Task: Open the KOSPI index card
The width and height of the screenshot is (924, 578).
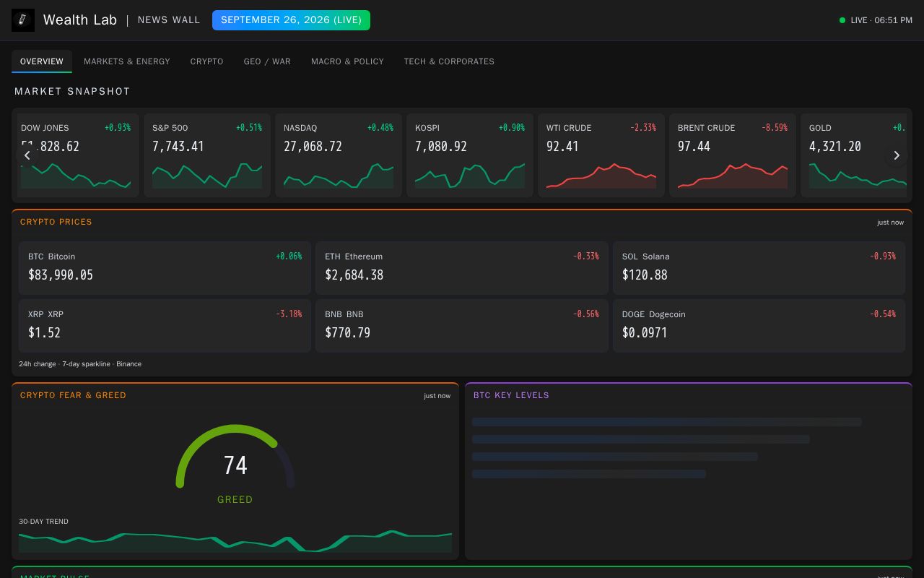Action: click(470, 155)
